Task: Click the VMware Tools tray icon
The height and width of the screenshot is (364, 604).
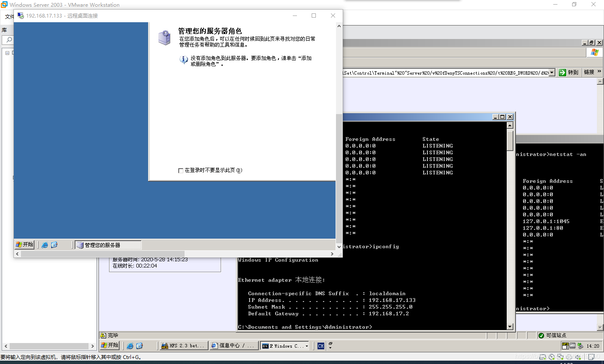Action: point(573,346)
